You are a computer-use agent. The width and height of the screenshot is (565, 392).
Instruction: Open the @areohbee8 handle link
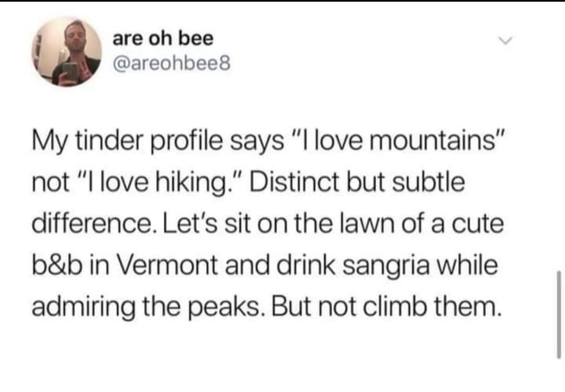pos(171,65)
